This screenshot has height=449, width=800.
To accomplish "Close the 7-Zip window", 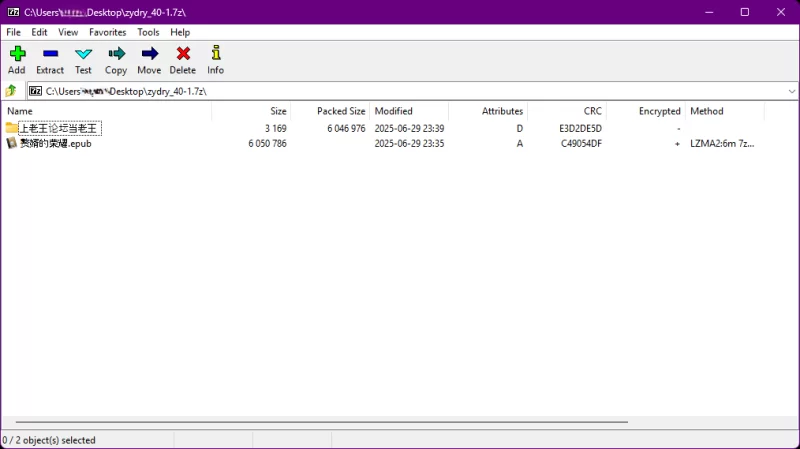I will click(x=781, y=12).
